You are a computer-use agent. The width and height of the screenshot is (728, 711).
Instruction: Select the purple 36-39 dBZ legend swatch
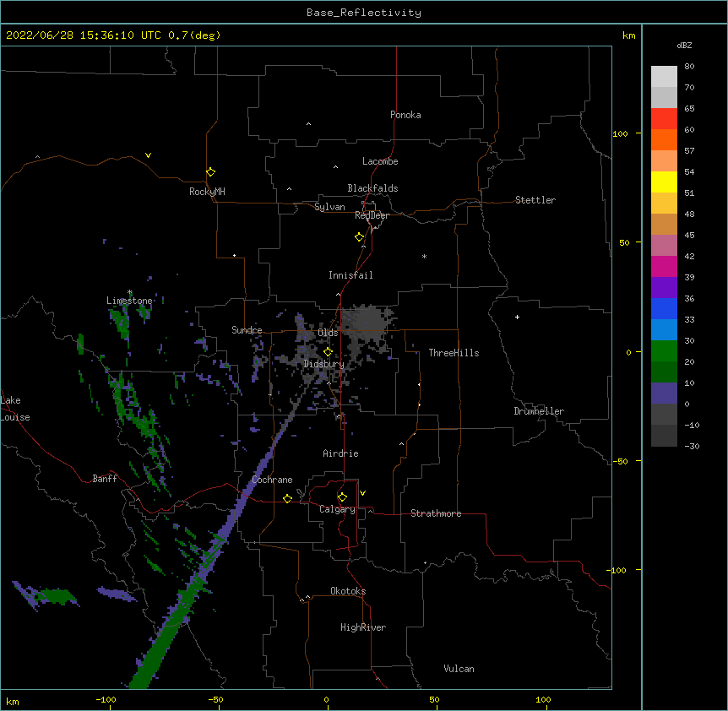[x=664, y=287]
